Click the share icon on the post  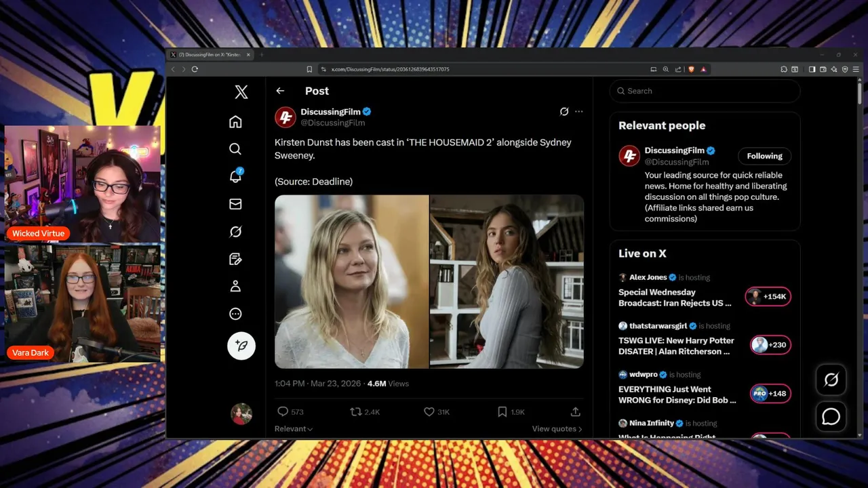coord(575,411)
